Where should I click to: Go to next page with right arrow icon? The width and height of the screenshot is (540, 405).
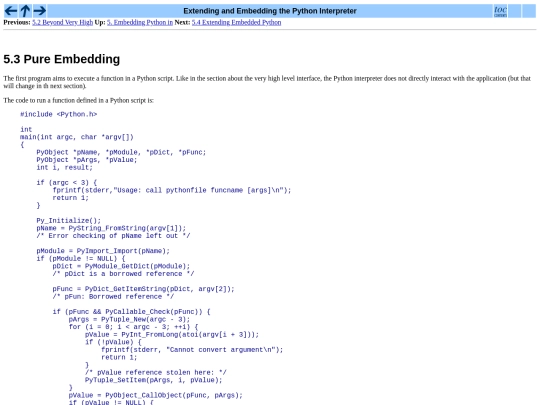40,11
